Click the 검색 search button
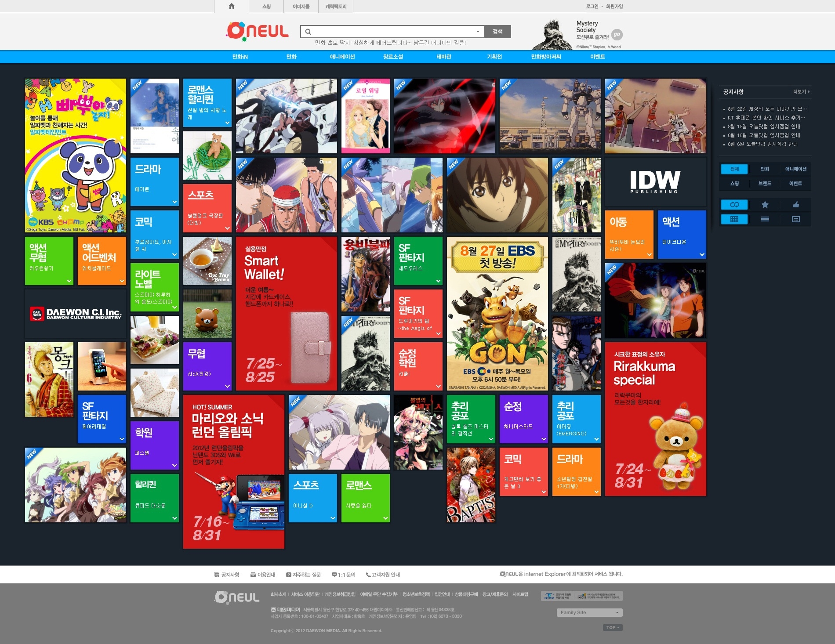Screen dimensions: 835x644 coord(497,32)
